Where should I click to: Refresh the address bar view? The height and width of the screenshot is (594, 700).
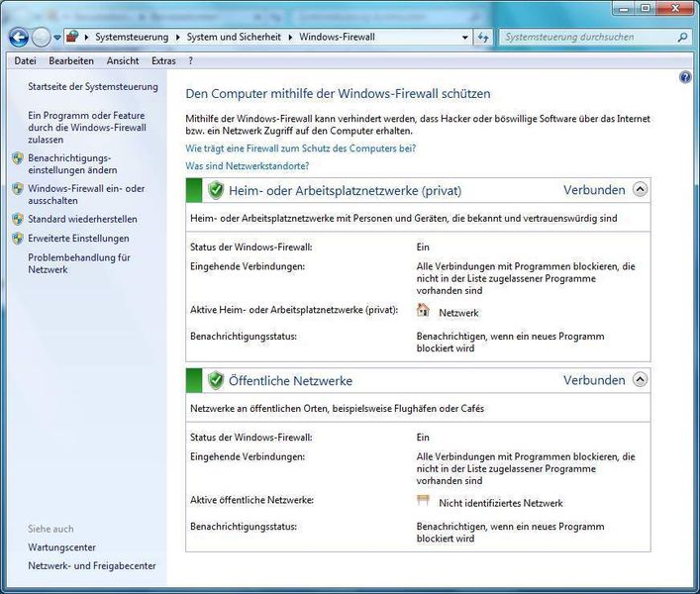483,38
